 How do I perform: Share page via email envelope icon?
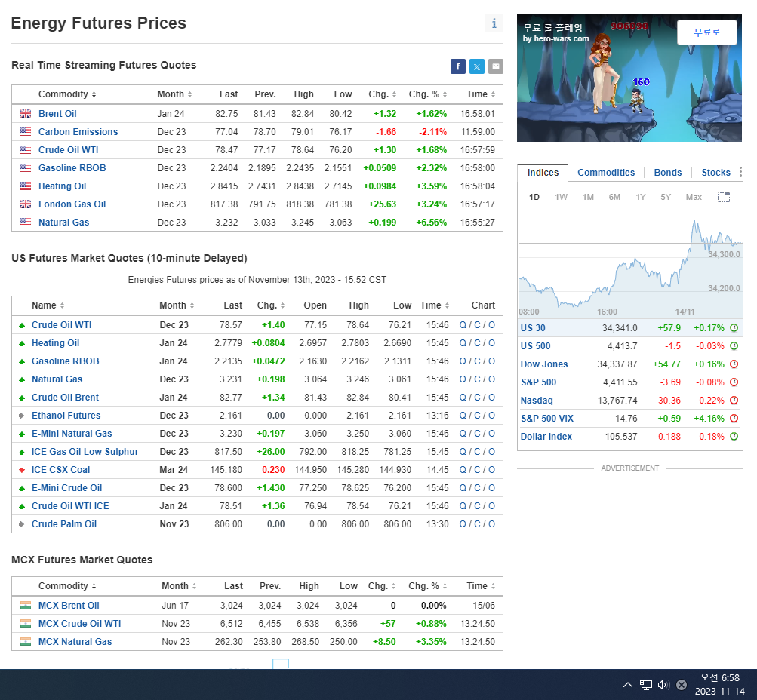pos(495,66)
